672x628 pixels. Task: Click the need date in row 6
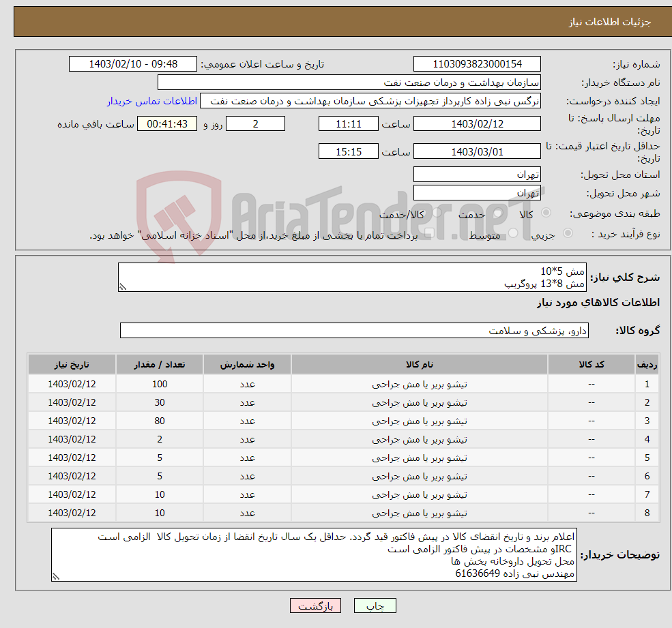pyautogui.click(x=72, y=477)
